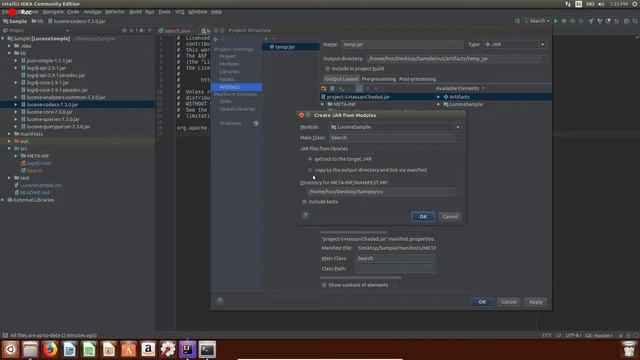The height and width of the screenshot is (360, 640).
Task: Open Terminal from the dock
Action: (x=207, y=350)
